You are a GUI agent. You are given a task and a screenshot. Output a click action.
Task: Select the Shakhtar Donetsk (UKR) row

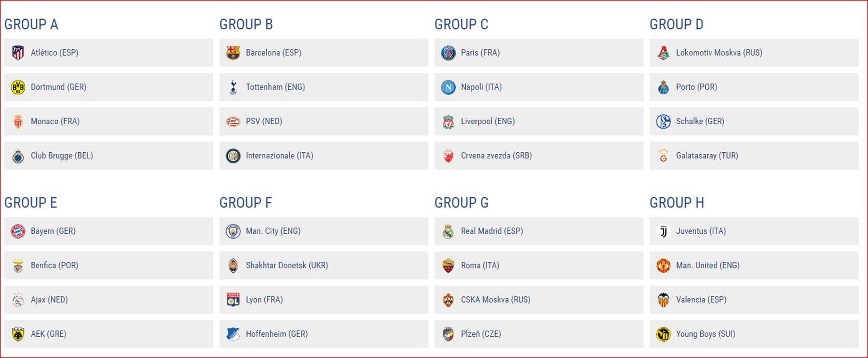324,265
